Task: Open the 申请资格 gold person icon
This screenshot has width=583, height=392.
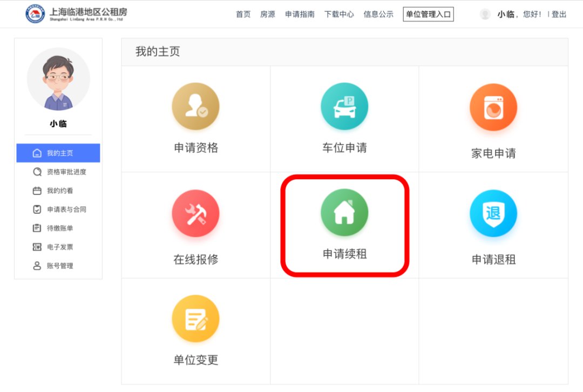Action: tap(195, 106)
